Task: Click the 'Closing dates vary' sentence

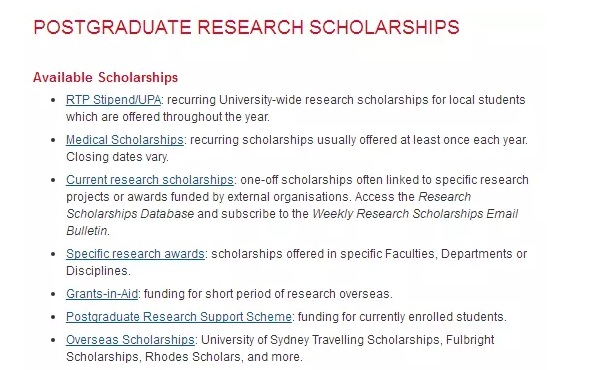Action: (x=117, y=157)
